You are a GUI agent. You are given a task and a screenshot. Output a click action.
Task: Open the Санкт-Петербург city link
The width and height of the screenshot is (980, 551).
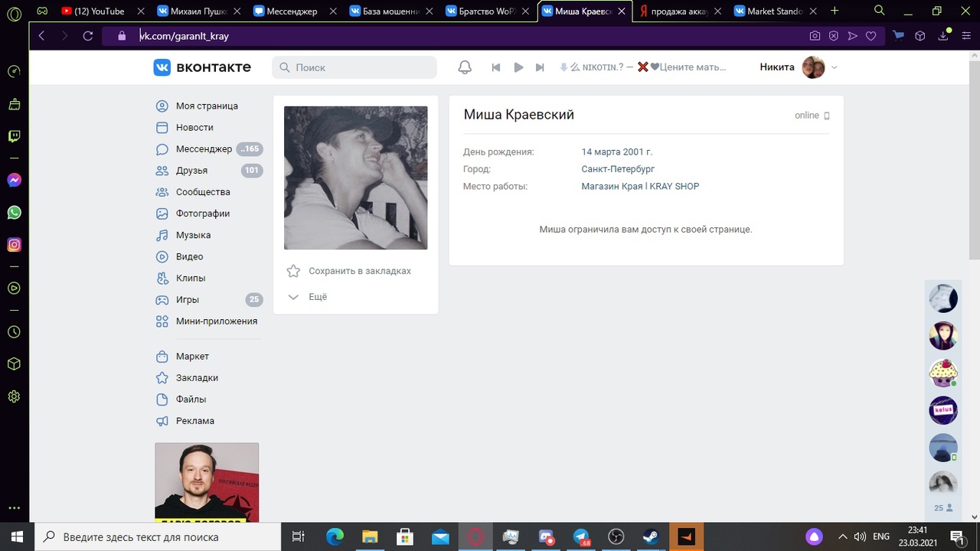click(x=618, y=169)
